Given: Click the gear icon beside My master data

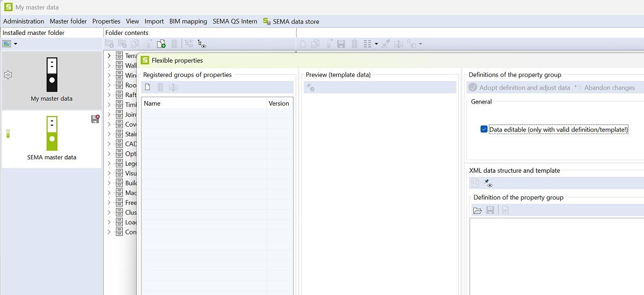Looking at the screenshot, I should point(8,75).
